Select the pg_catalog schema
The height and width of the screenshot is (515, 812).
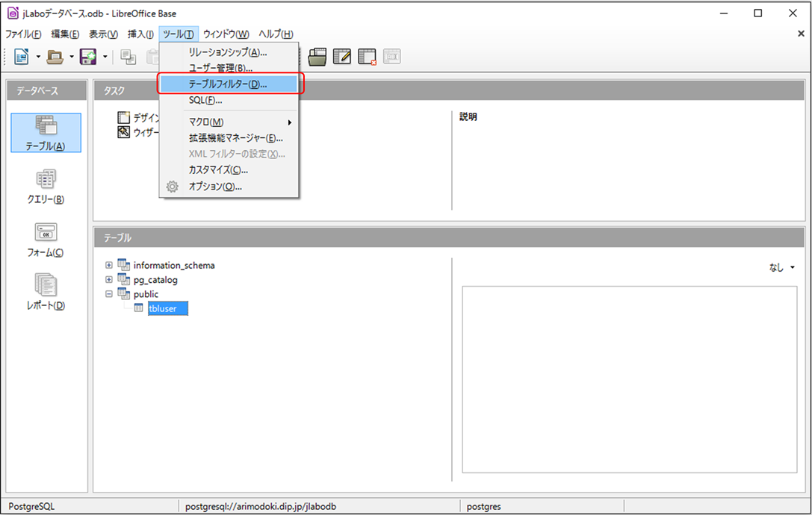click(155, 279)
